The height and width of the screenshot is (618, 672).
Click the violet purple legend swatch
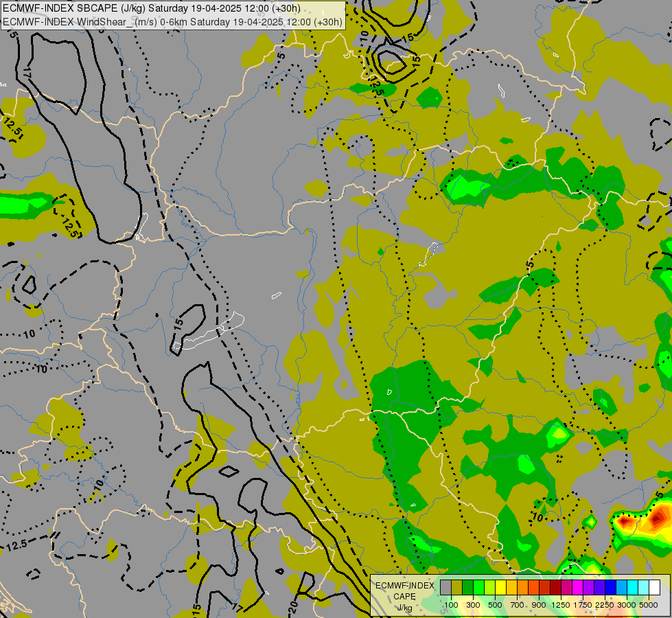click(588, 587)
